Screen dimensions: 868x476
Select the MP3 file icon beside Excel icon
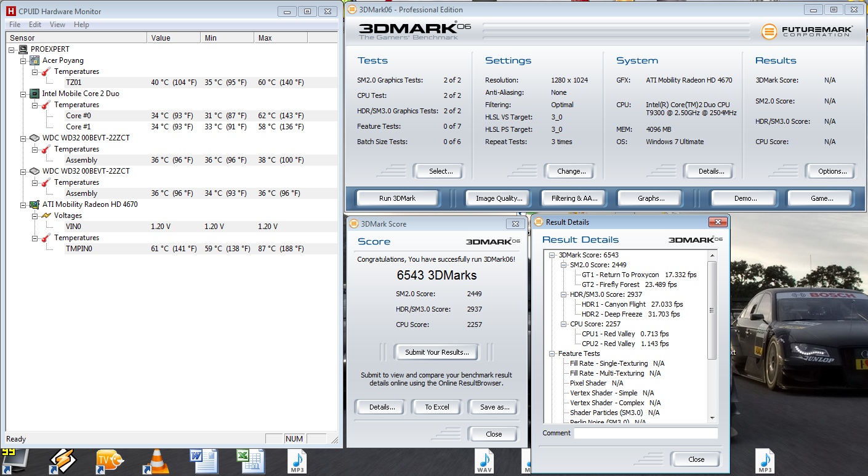tap(297, 462)
